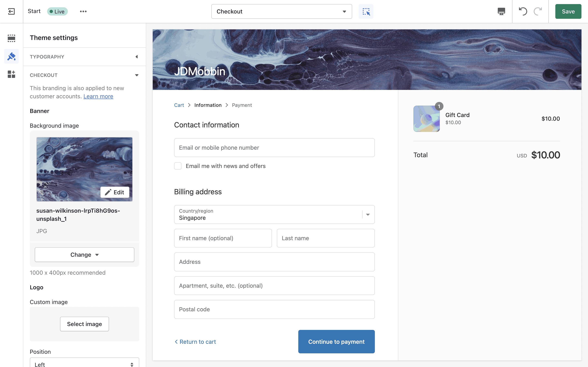
Task: Open the Country/region Singapore dropdown
Action: [x=274, y=214]
